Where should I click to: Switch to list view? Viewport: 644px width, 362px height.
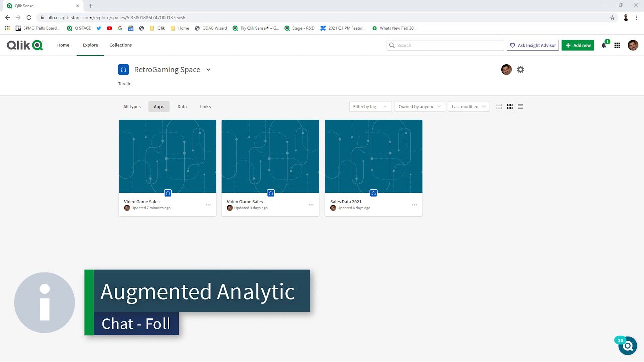click(x=521, y=107)
